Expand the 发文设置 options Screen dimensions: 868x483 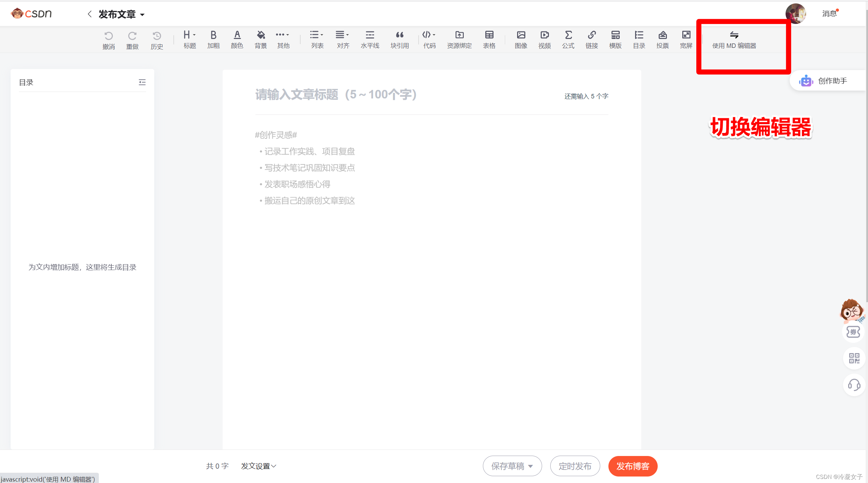[258, 466]
